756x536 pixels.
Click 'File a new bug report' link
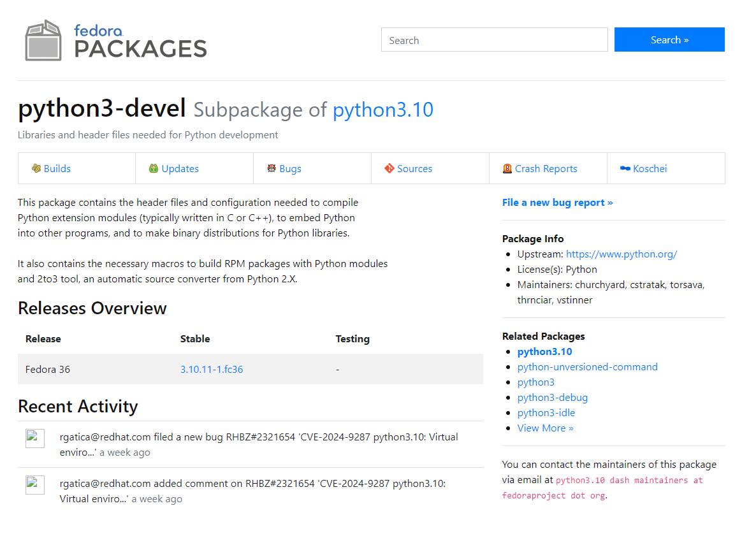(557, 203)
